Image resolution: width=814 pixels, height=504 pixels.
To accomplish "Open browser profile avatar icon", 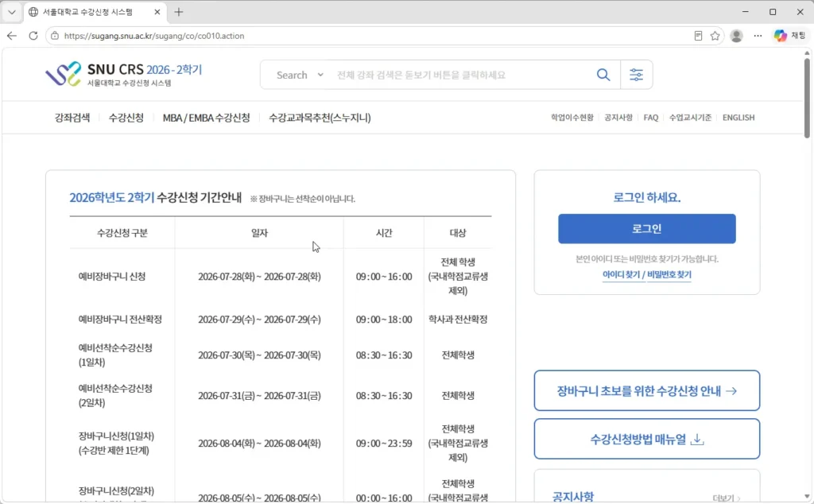I will (736, 36).
